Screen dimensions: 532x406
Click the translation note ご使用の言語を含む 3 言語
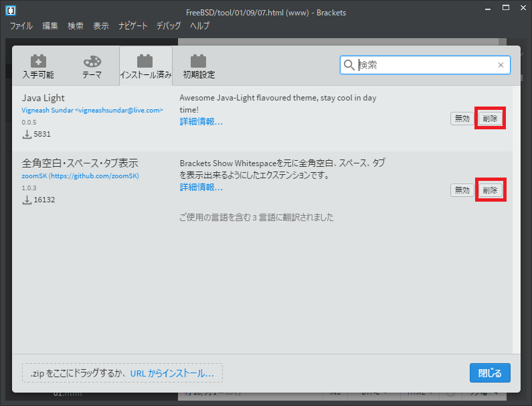point(256,218)
